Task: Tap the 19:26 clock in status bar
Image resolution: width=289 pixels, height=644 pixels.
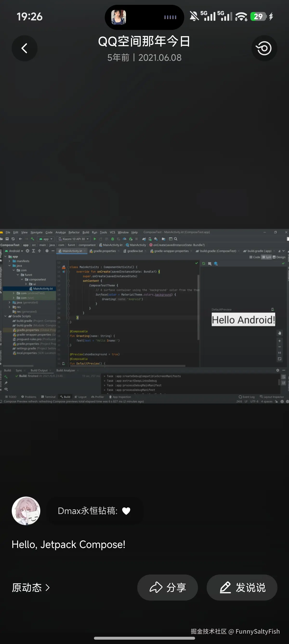Action: (x=29, y=17)
